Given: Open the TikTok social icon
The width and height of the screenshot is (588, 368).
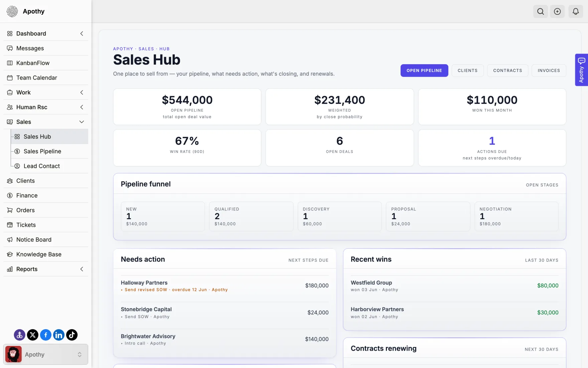Looking at the screenshot, I should (x=72, y=335).
